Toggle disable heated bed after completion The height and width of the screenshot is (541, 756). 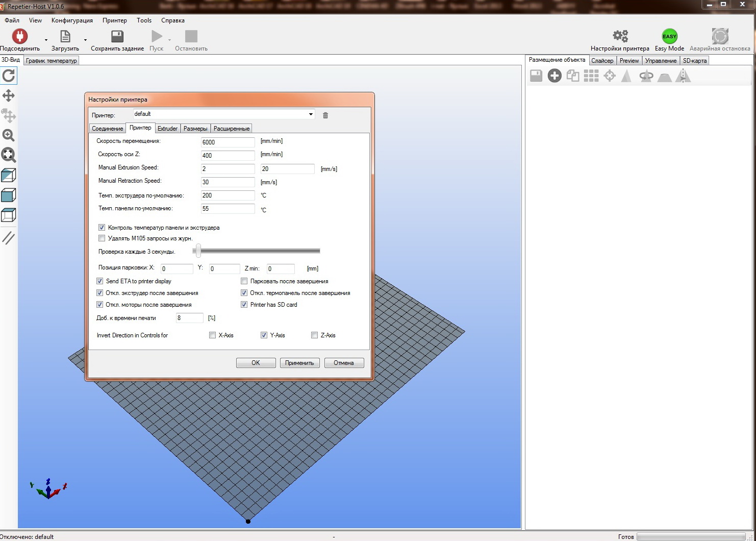[x=244, y=293]
